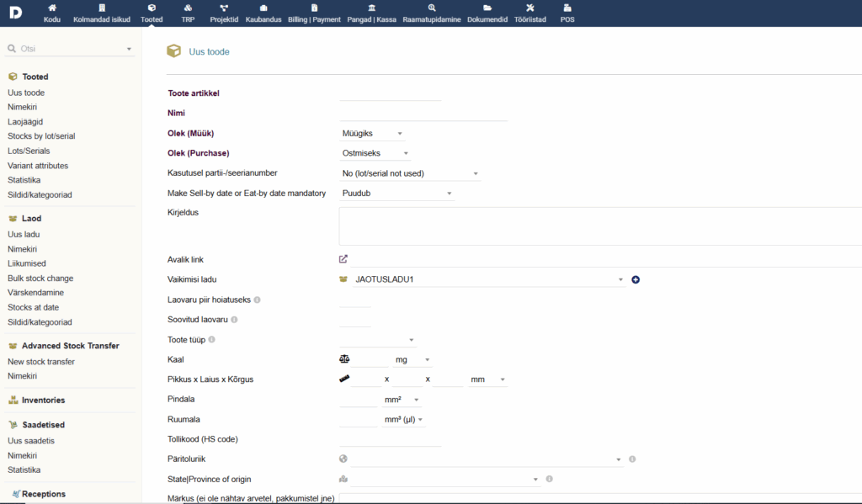This screenshot has width=862, height=504.
Task: Click into the Kirjeldus text area
Action: (x=599, y=225)
